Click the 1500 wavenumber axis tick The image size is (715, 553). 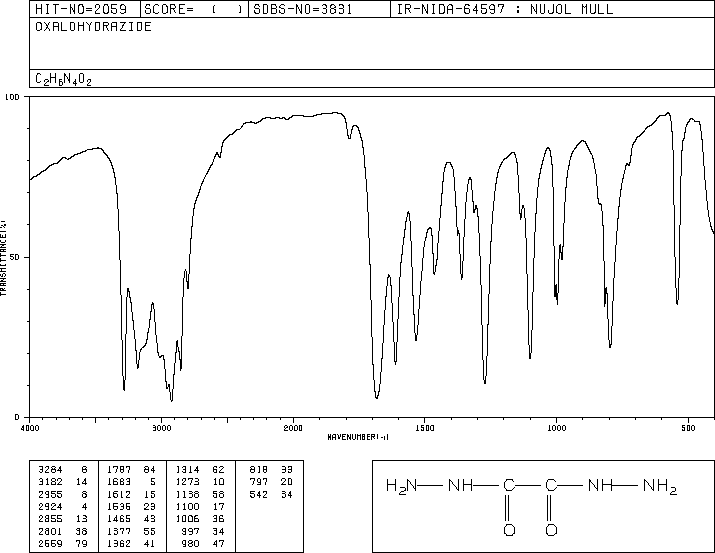point(425,428)
